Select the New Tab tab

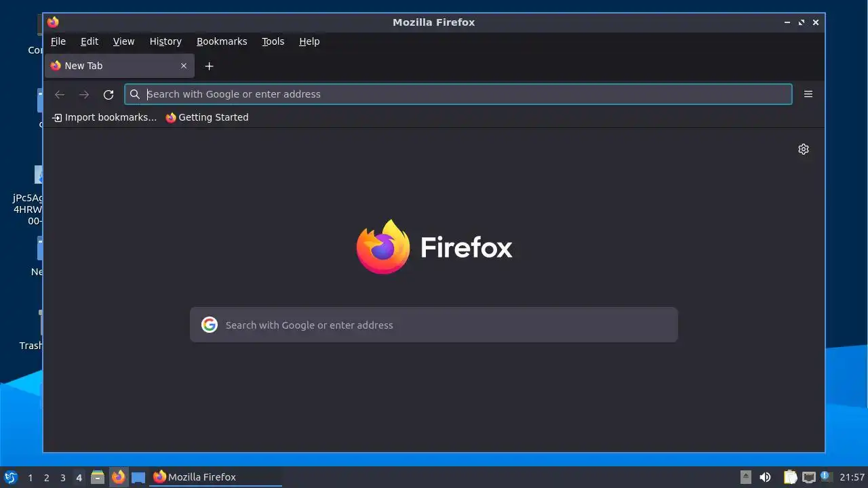coord(119,66)
